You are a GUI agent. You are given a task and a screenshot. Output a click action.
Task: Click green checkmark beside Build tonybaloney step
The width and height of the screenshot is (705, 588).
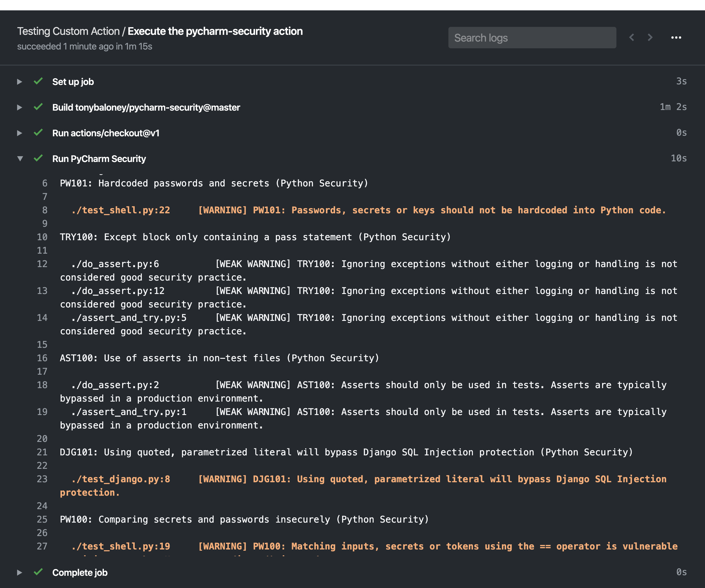tap(38, 107)
